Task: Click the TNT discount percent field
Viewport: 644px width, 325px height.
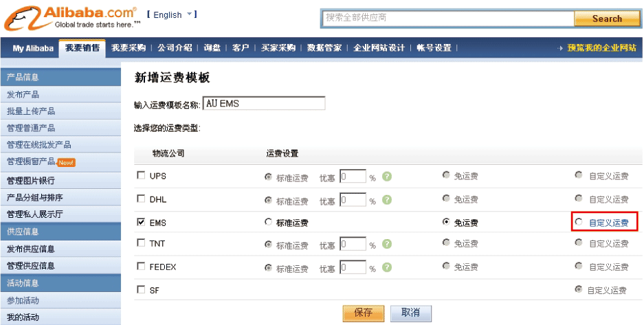Action: pos(353,244)
